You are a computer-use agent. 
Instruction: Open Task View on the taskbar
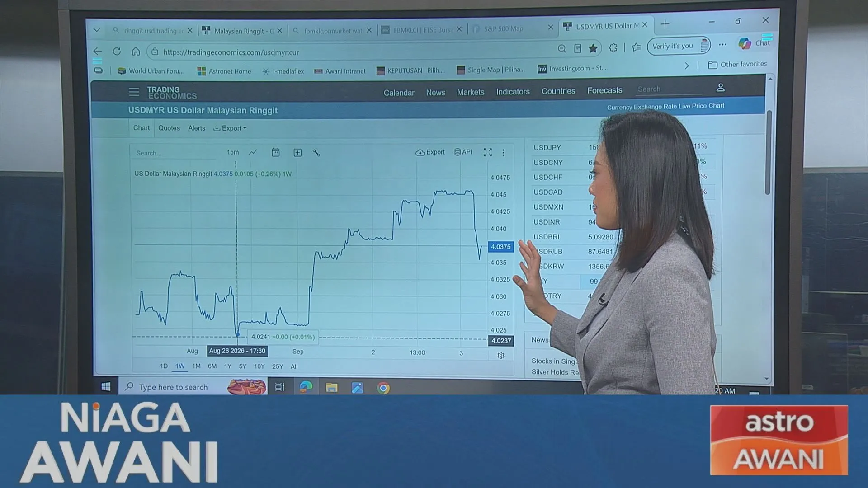[280, 387]
